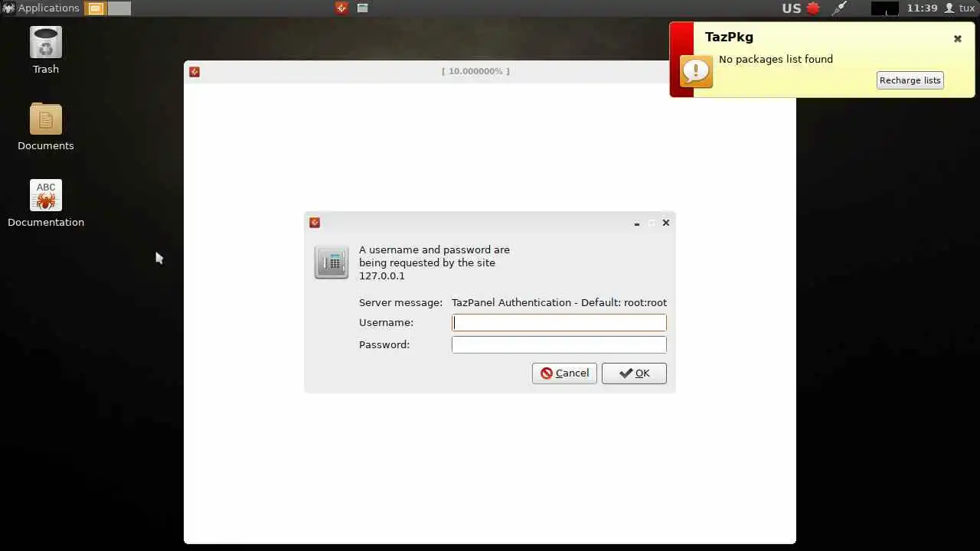The height and width of the screenshot is (551, 980).
Task: Open the Trash desktop icon
Action: click(46, 51)
